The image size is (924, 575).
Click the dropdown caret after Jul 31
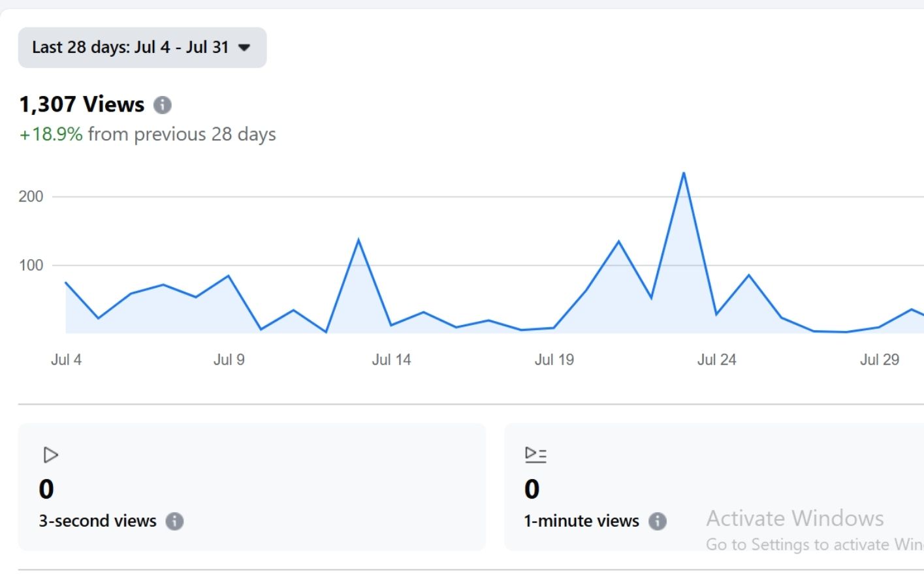244,48
